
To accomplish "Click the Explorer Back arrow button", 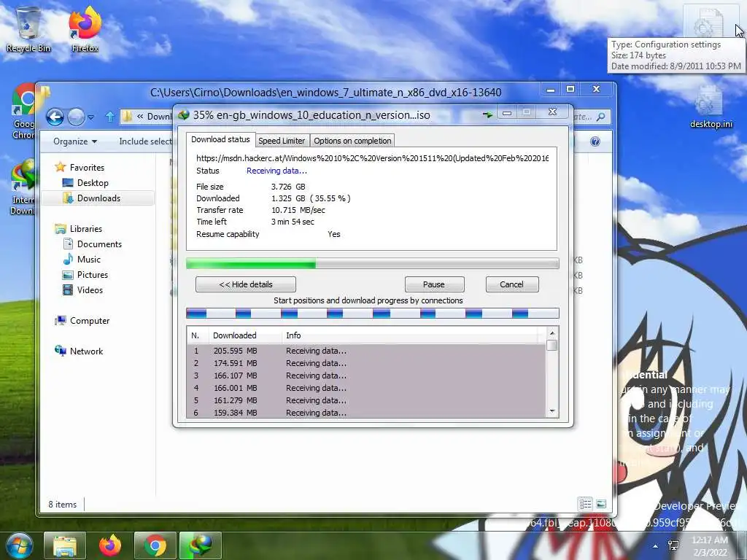I will point(55,117).
